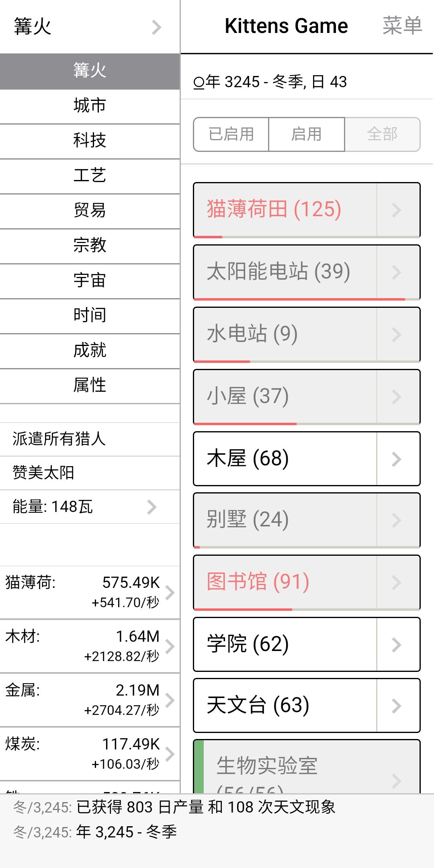This screenshot has height=868, width=434.
Task: Click the chevron next to 篝火 header
Action: click(x=156, y=27)
